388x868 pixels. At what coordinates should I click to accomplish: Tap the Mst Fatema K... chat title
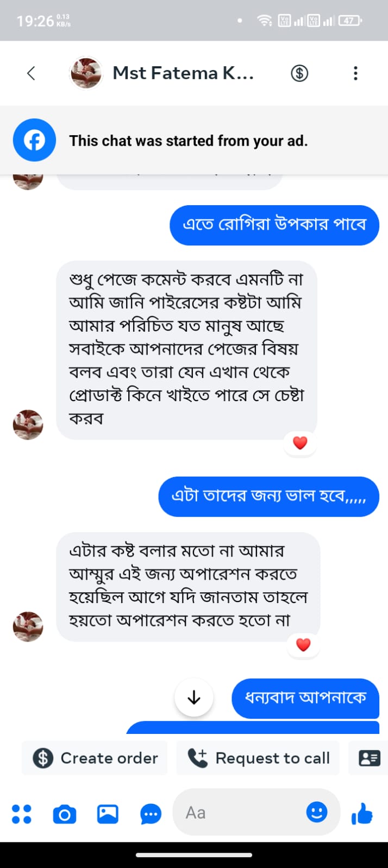coord(183,73)
